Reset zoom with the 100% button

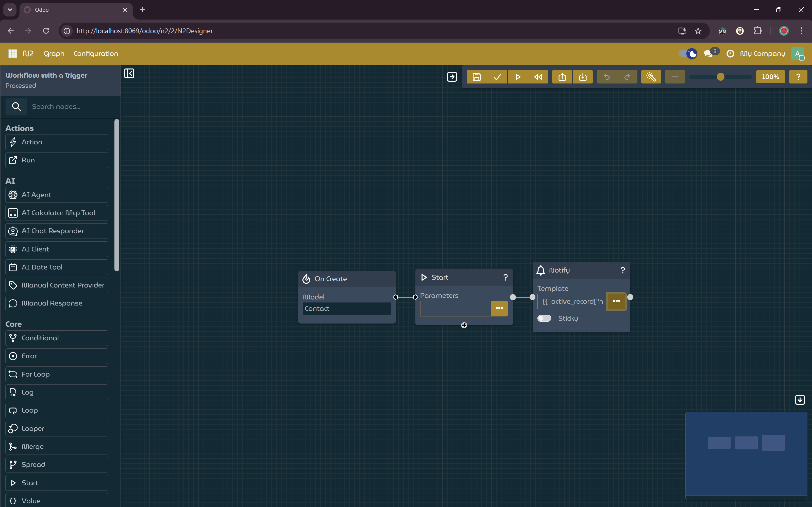[770, 77]
